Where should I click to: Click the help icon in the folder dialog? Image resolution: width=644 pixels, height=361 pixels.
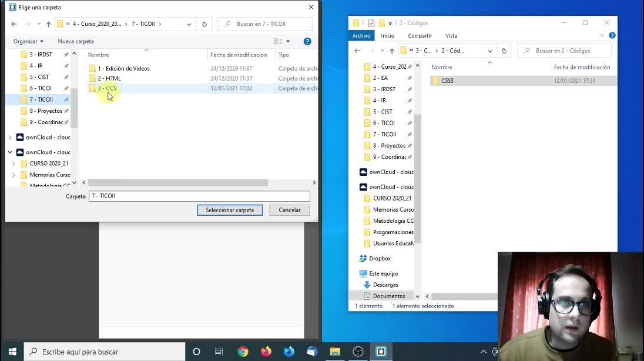coord(307,41)
